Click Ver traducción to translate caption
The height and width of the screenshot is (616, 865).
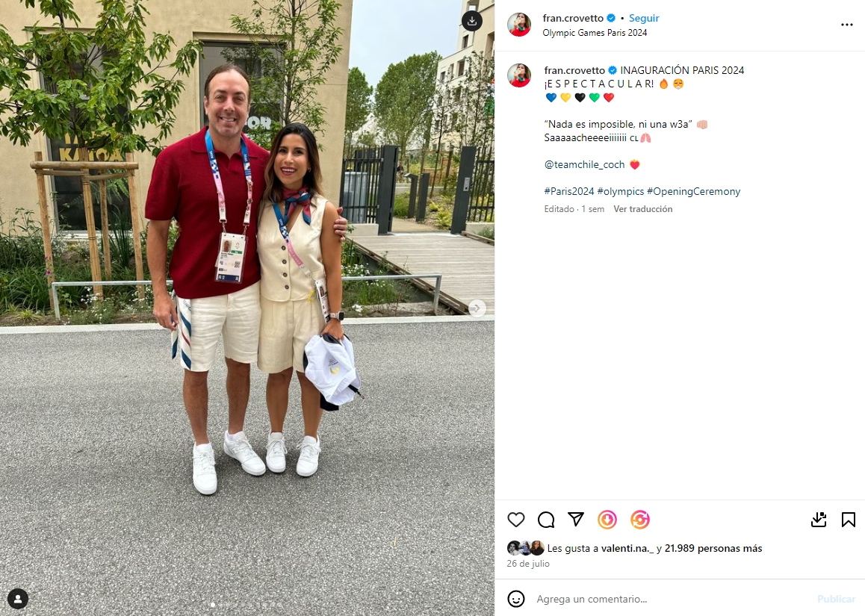[642, 209]
